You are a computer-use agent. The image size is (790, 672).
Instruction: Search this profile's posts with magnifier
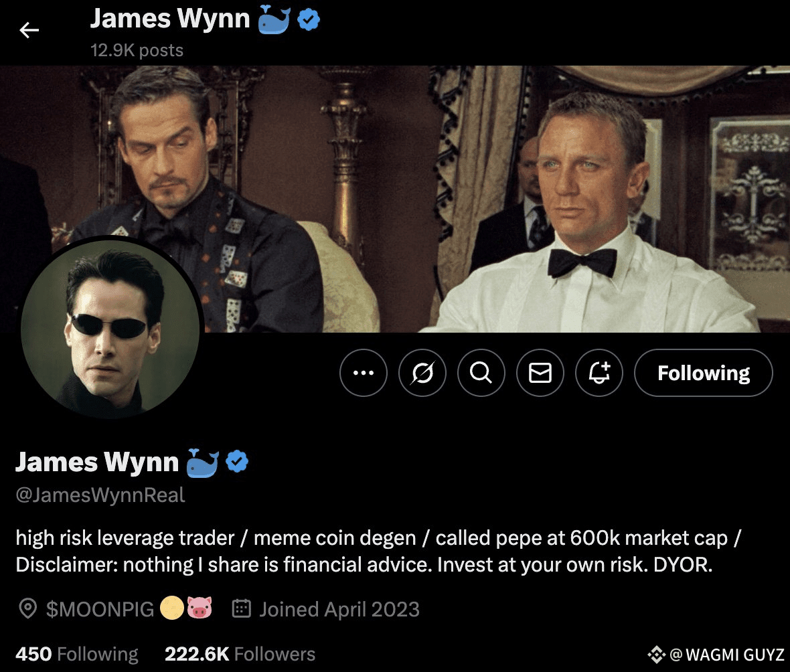pyautogui.click(x=481, y=373)
